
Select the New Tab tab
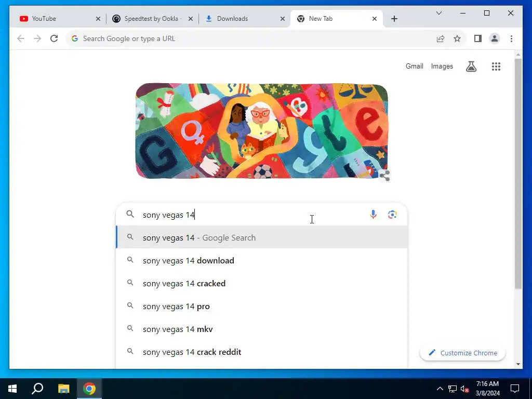334,19
